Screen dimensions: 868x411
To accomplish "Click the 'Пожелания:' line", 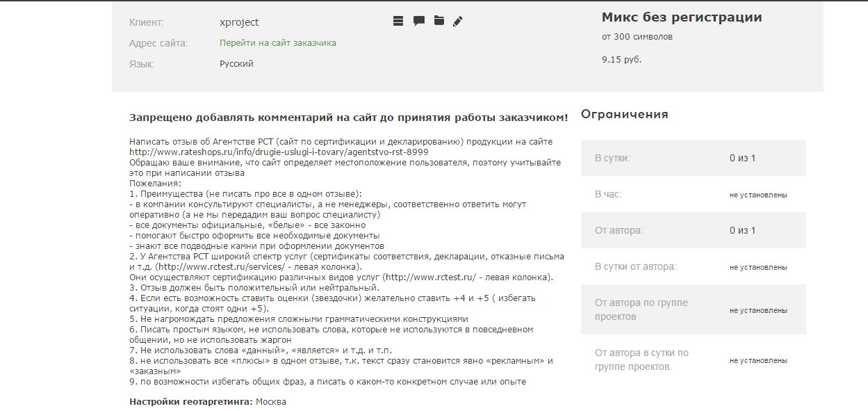I will (155, 183).
